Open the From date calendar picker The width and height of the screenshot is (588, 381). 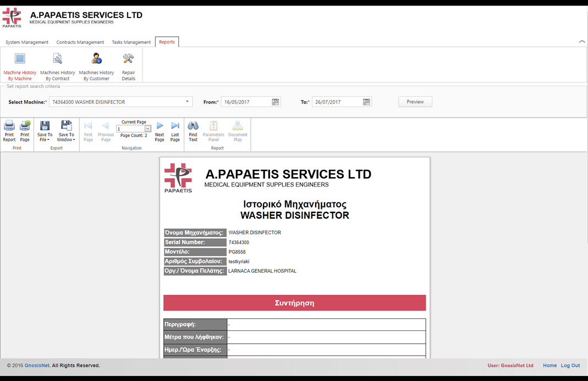[x=276, y=102]
